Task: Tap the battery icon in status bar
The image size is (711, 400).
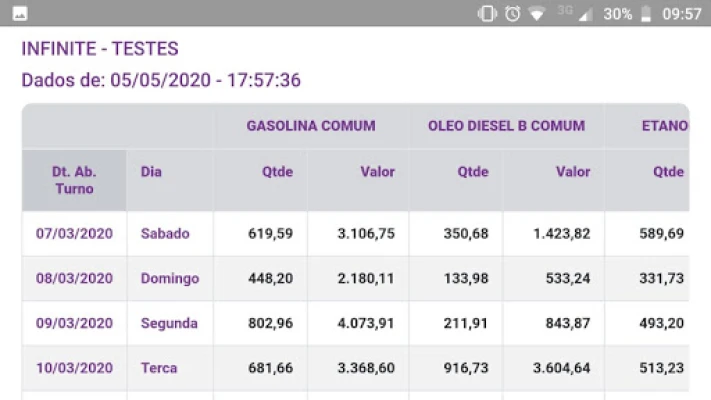Action: pyautogui.click(x=646, y=14)
